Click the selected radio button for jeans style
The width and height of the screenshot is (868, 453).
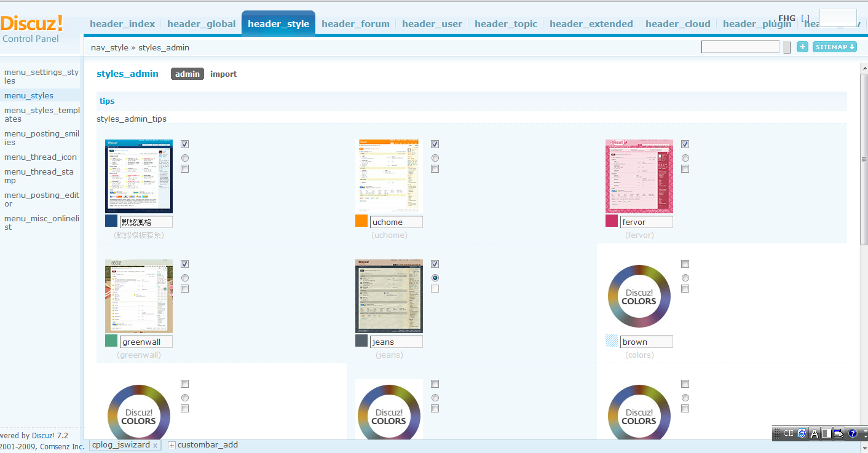(x=435, y=278)
